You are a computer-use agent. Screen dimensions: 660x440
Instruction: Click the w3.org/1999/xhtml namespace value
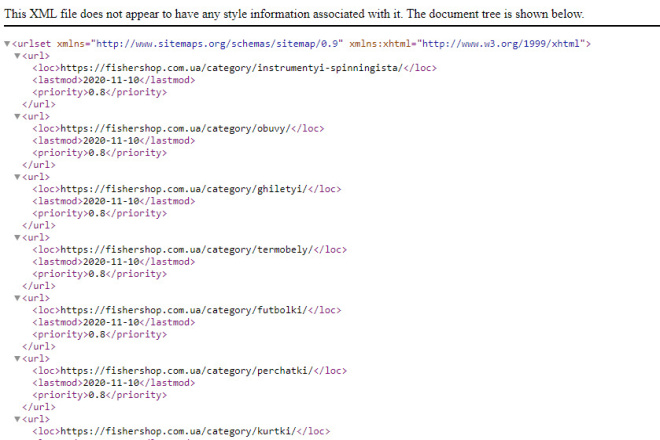click(501, 44)
